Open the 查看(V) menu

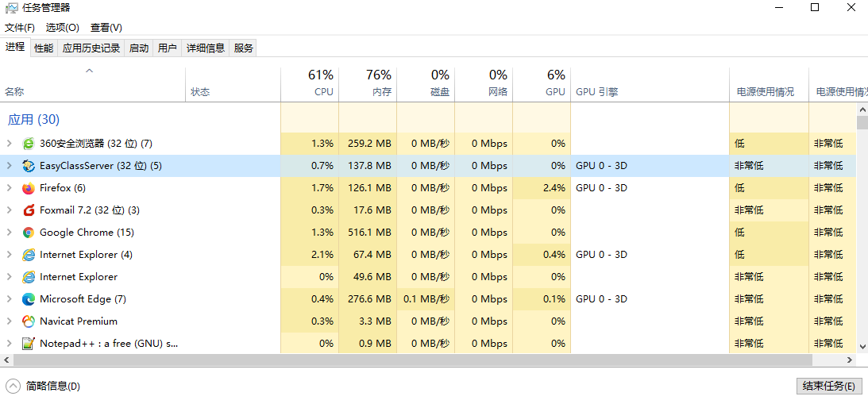106,28
